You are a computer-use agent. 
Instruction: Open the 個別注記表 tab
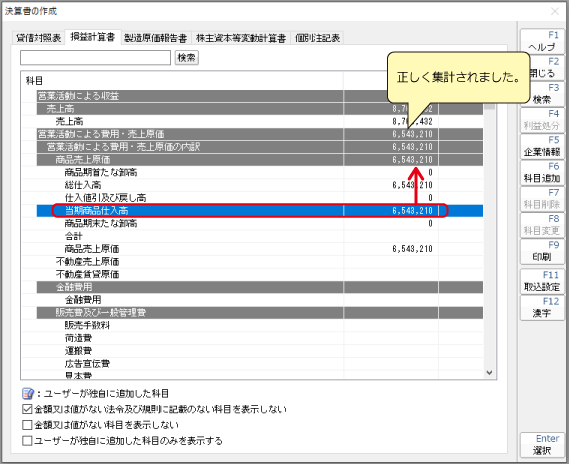(317, 38)
